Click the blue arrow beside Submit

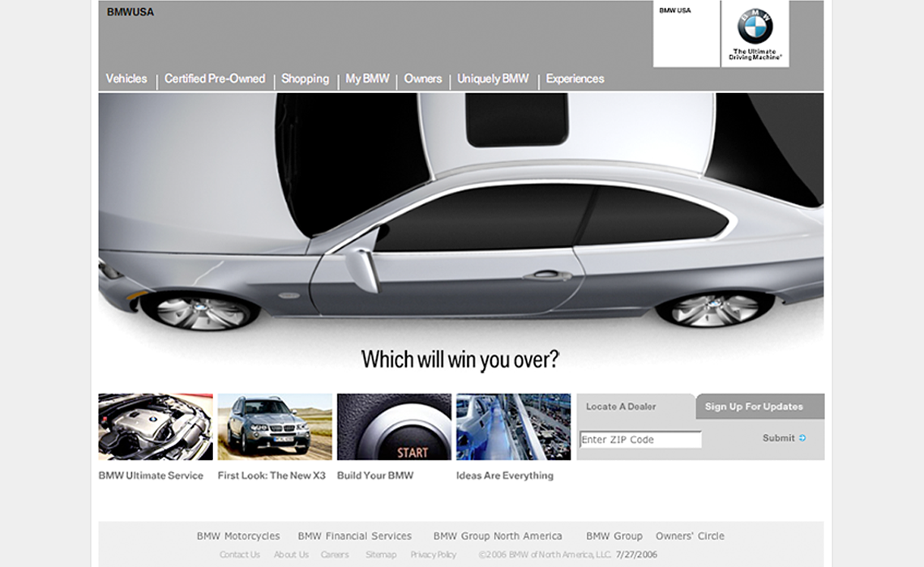coord(802,438)
